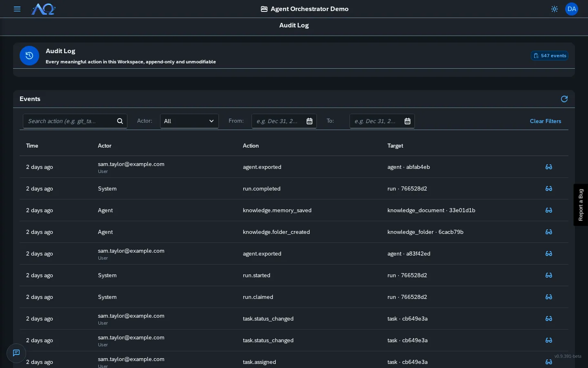View details of run.completed event
Screen dimensions: 588x368
click(x=549, y=188)
